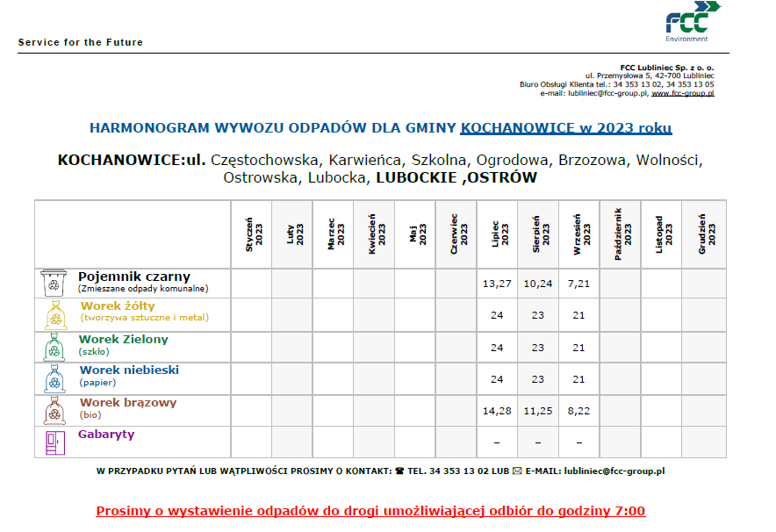This screenshot has width=776, height=532.
Task: Select the Sierpień 2023 column header
Action: 538,234
